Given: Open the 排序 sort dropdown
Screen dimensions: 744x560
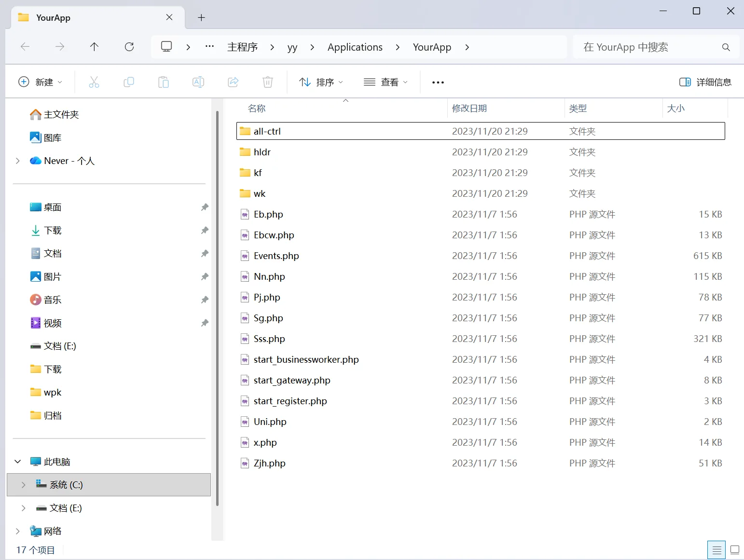Looking at the screenshot, I should 321,82.
